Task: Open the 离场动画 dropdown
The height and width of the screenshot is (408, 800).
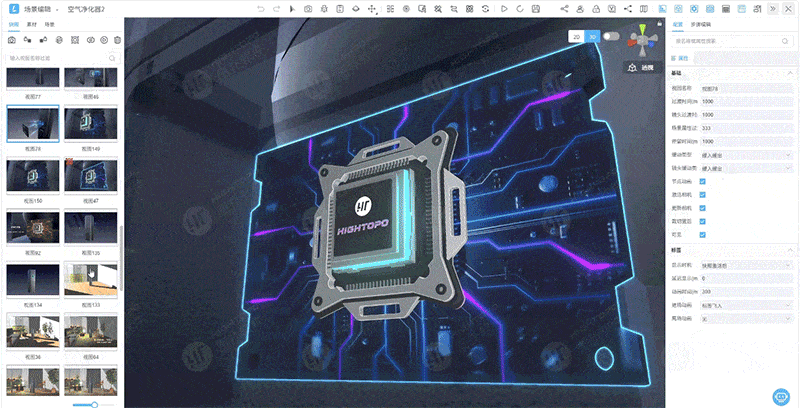Action: pos(746,319)
